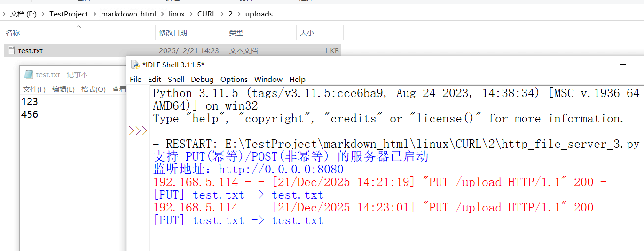This screenshot has width=644, height=251.
Task: Expand chevron after CURL in breadcrumb
Action: click(x=222, y=14)
